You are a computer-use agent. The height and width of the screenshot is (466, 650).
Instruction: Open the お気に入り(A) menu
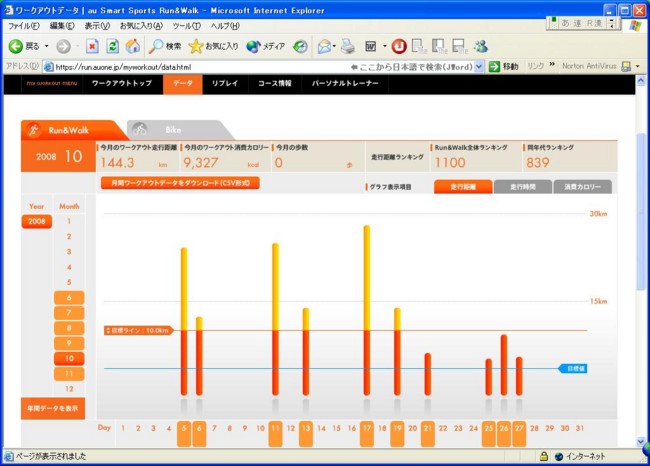coord(141,26)
